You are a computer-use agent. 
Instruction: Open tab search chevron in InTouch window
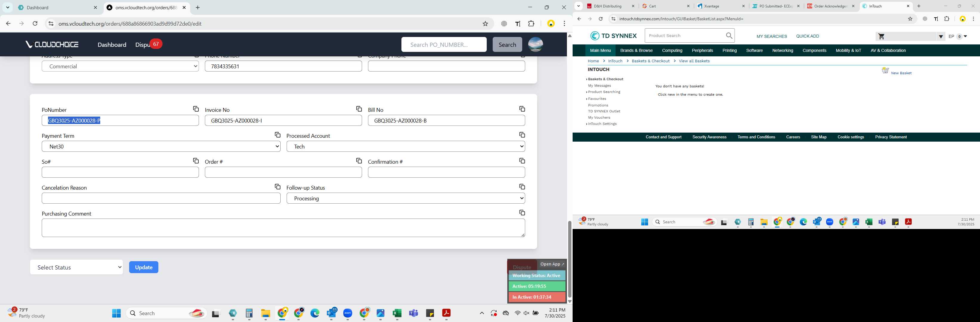[578, 6]
